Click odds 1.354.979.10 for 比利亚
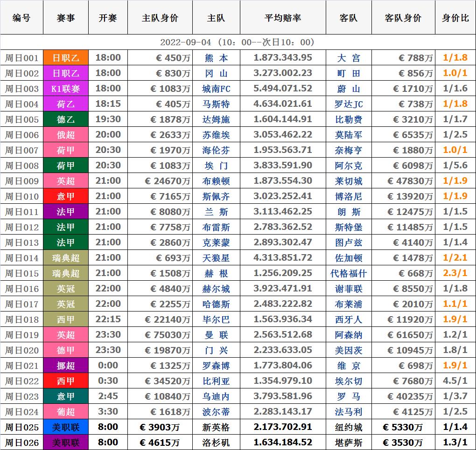The image size is (476, 450). (x=282, y=381)
